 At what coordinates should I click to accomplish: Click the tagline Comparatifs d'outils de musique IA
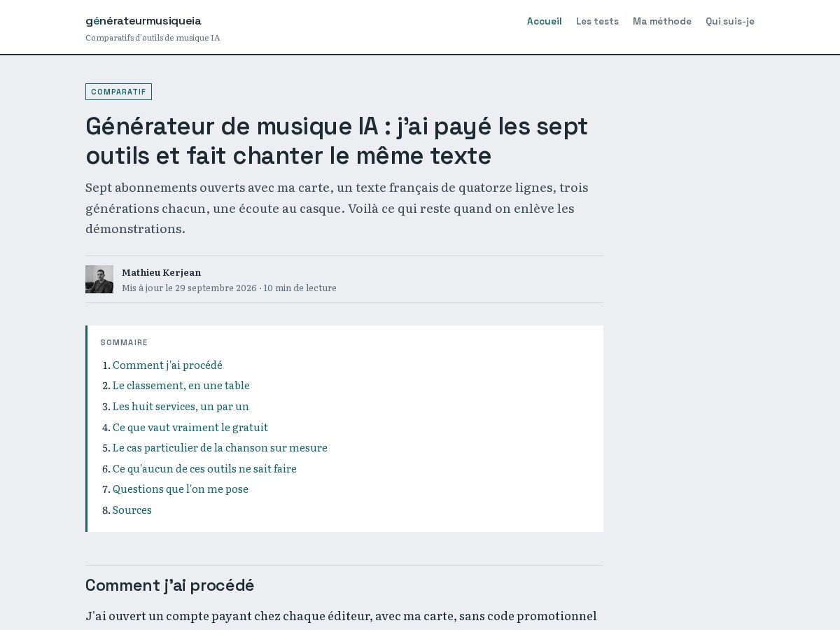pyautogui.click(x=153, y=38)
